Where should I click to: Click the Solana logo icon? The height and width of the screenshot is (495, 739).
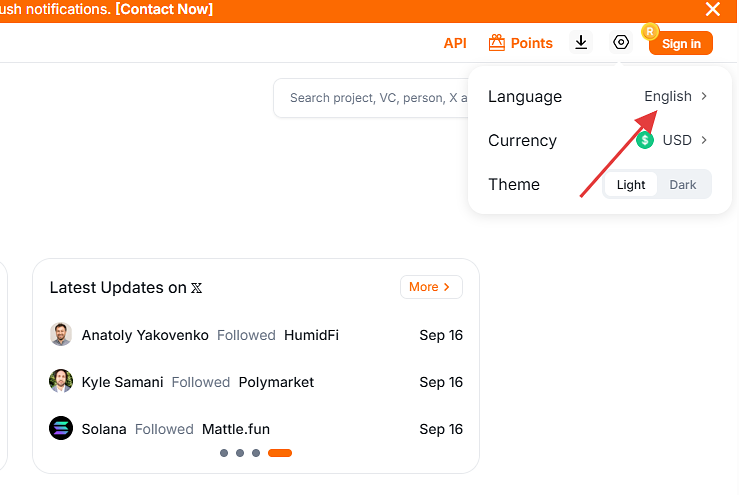[x=61, y=429]
